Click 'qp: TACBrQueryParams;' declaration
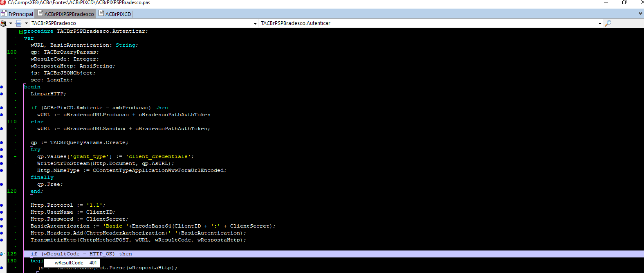This screenshot has width=644, height=273. (x=65, y=52)
